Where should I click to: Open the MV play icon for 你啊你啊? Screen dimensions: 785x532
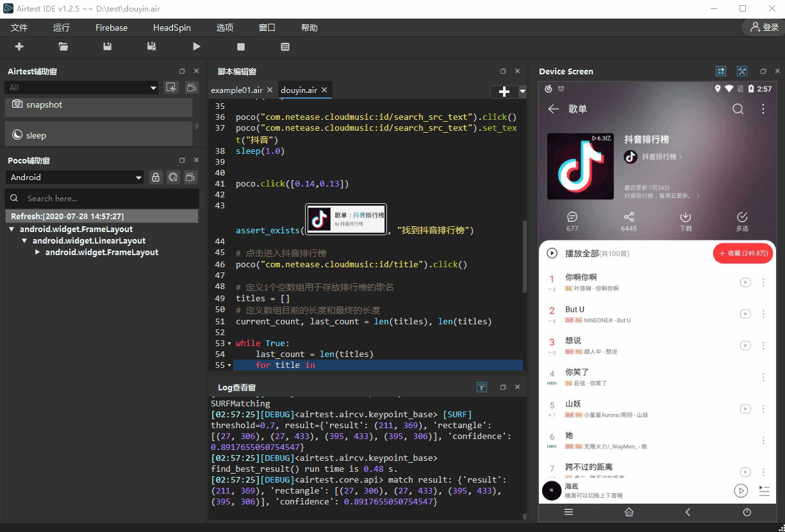pyautogui.click(x=745, y=283)
